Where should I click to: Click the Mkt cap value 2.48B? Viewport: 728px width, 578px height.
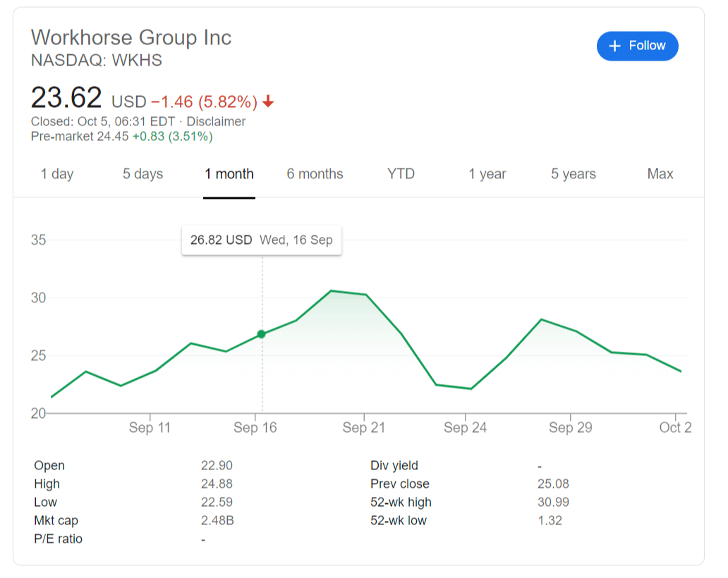click(x=217, y=521)
